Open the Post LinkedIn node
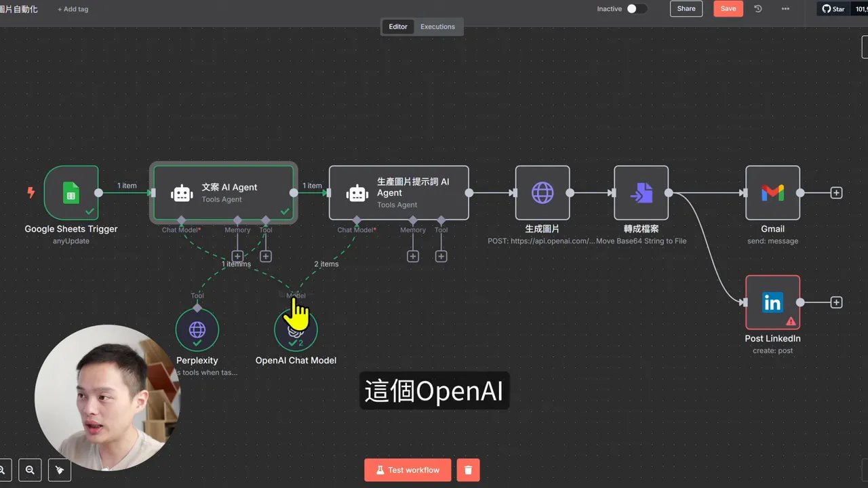 (772, 302)
